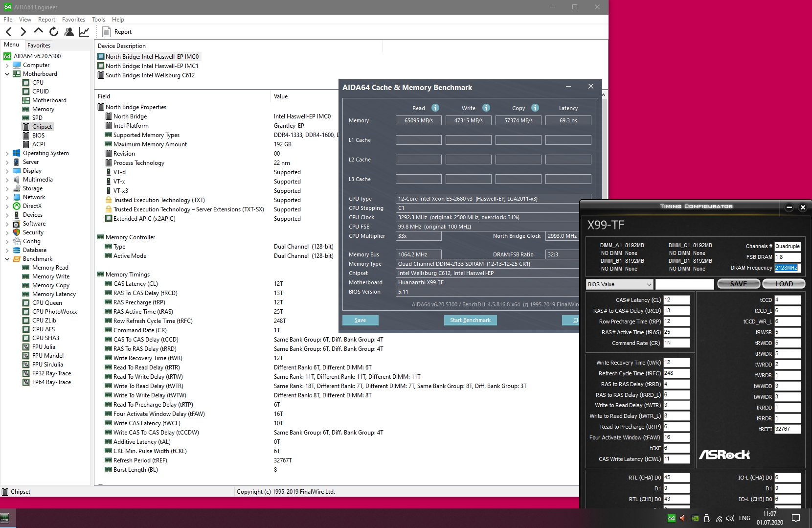
Task: Click the AIDA64 icon in system tray
Action: pyautogui.click(x=672, y=518)
